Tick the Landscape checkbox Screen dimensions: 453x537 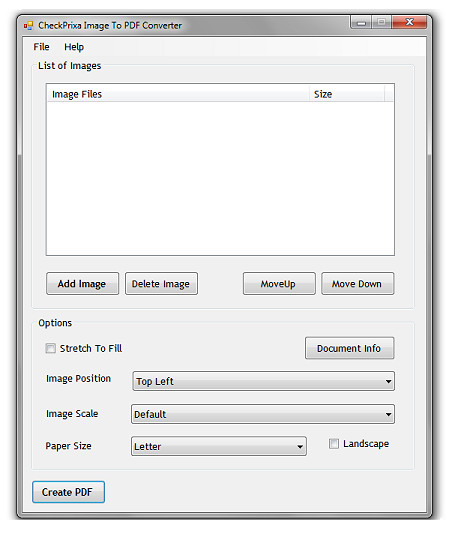pyautogui.click(x=334, y=444)
